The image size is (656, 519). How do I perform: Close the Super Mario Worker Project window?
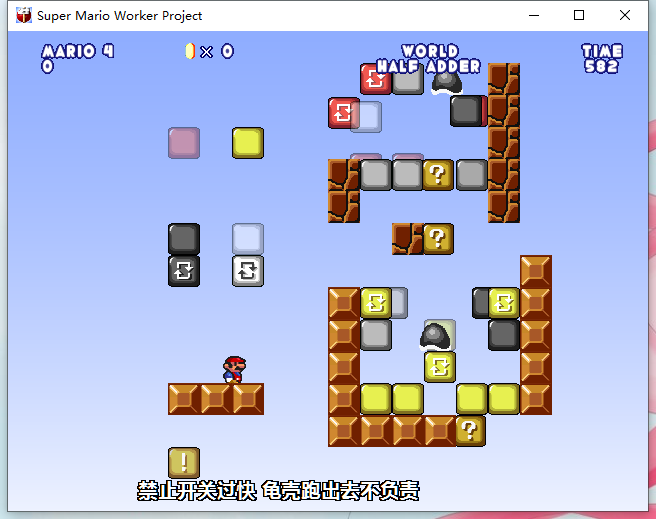coord(625,15)
